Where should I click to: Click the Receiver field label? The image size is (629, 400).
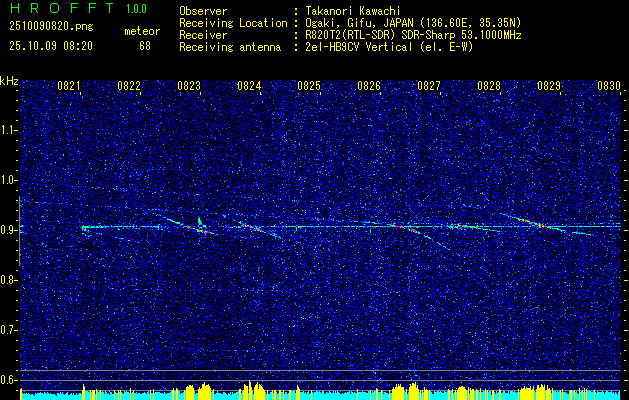203,35
